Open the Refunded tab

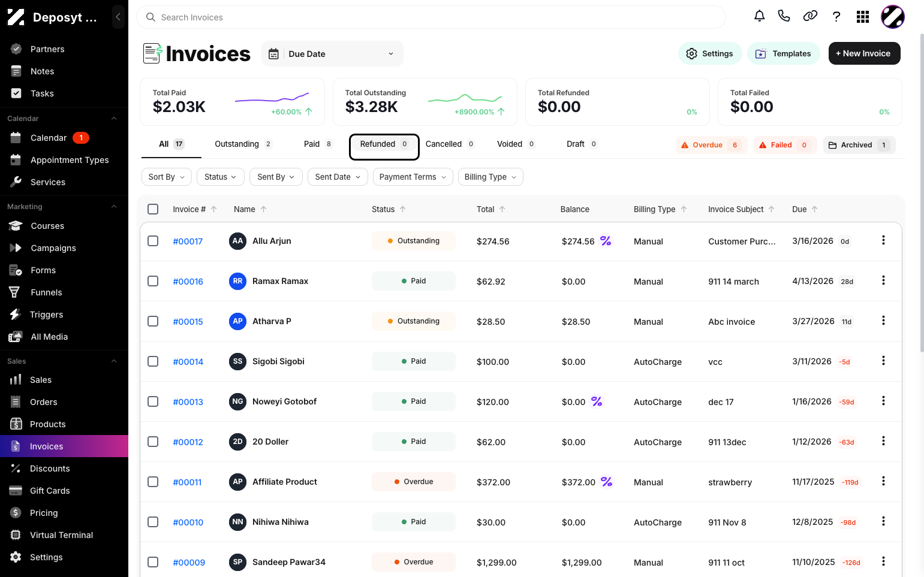point(384,144)
